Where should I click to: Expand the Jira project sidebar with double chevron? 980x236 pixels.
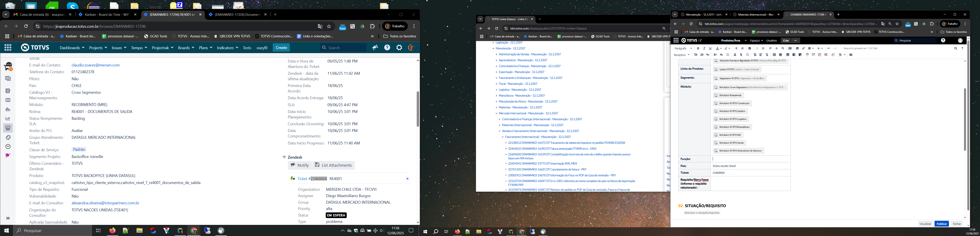point(8,218)
